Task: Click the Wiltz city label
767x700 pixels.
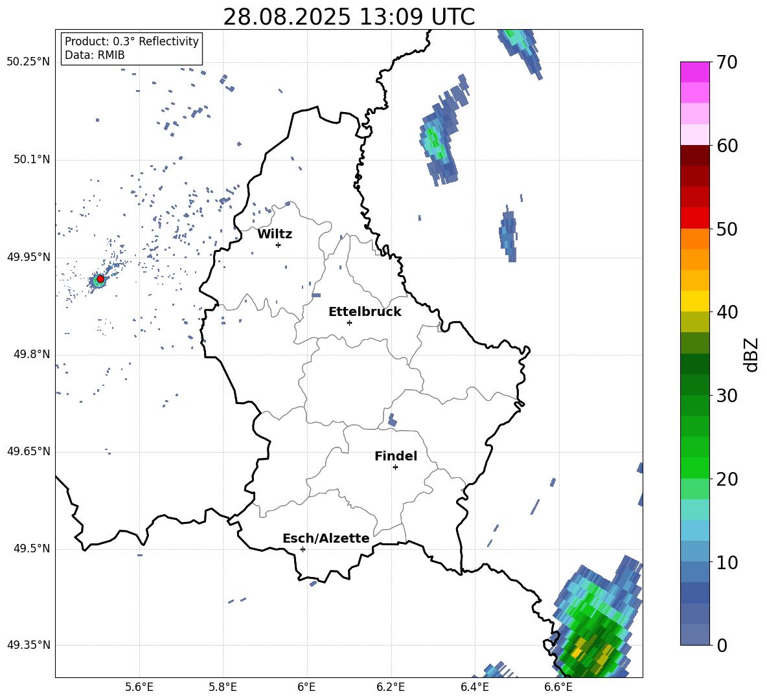Action: tap(275, 234)
